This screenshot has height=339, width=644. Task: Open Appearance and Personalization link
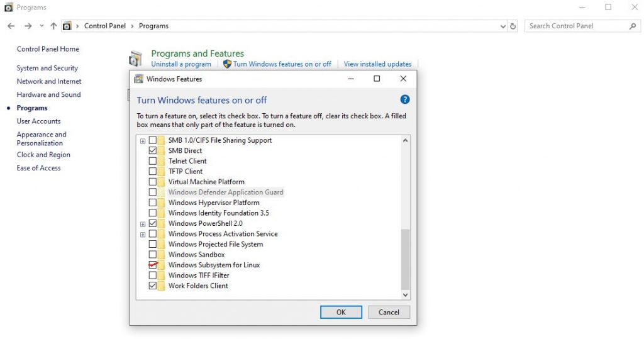pyautogui.click(x=41, y=139)
